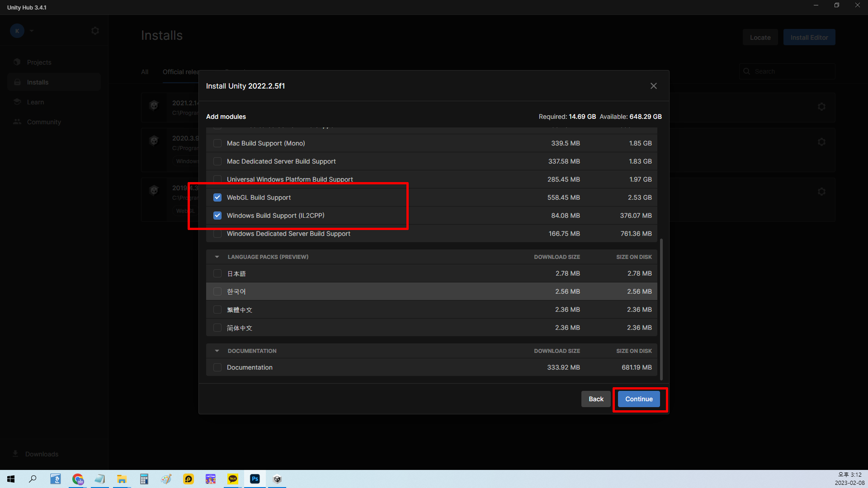Close the Install Unity 2022.2.5f1 dialog
This screenshot has width=868, height=488.
point(653,86)
